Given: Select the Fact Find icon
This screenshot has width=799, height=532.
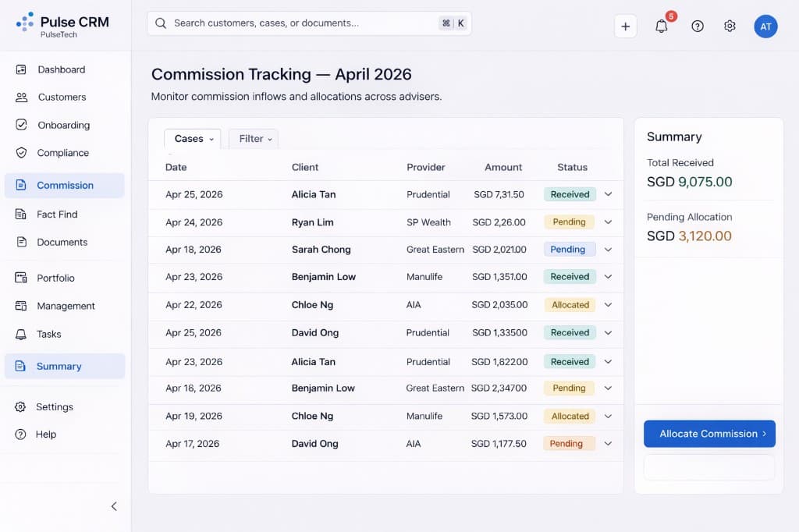Looking at the screenshot, I should click(x=21, y=214).
